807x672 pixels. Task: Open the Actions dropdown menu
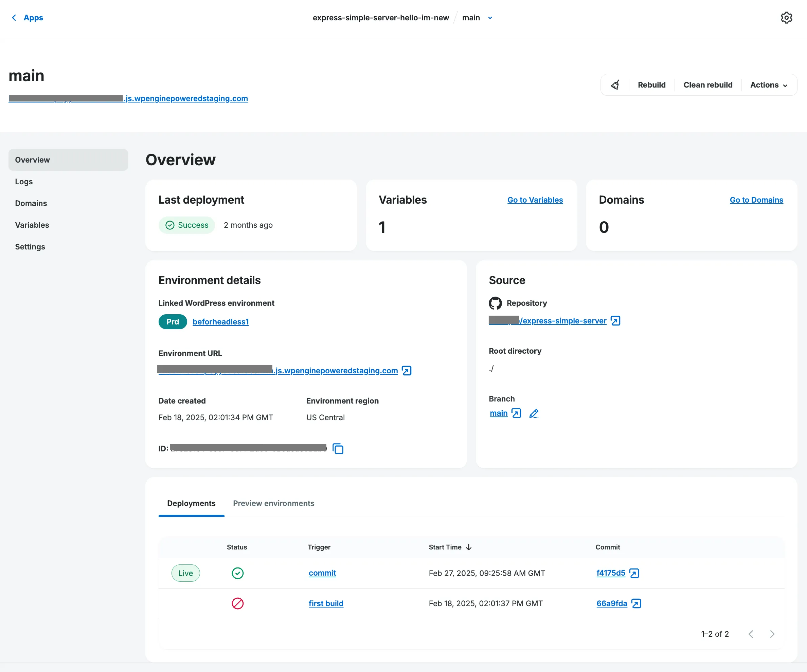click(769, 85)
